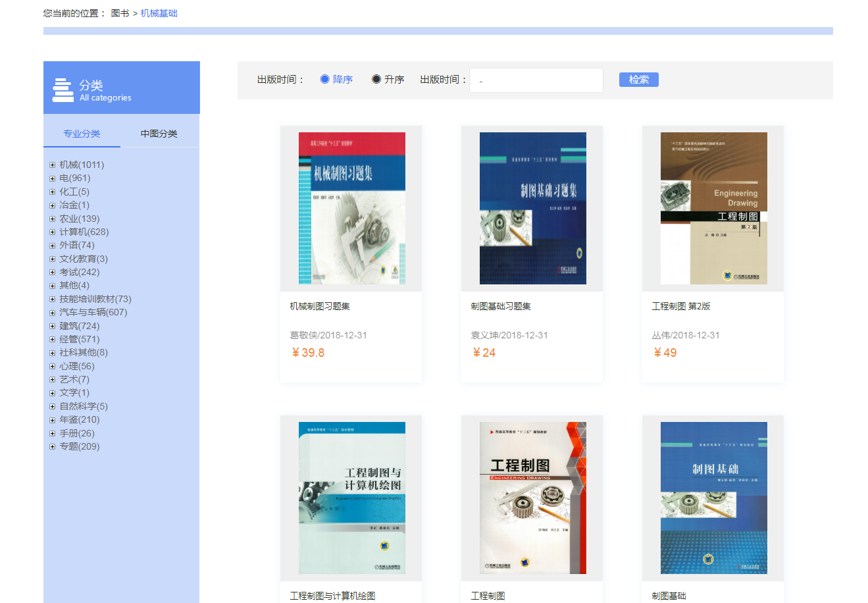Open the 工程制图 第2版 book cover
This screenshot has height=603, width=868.
click(x=714, y=208)
